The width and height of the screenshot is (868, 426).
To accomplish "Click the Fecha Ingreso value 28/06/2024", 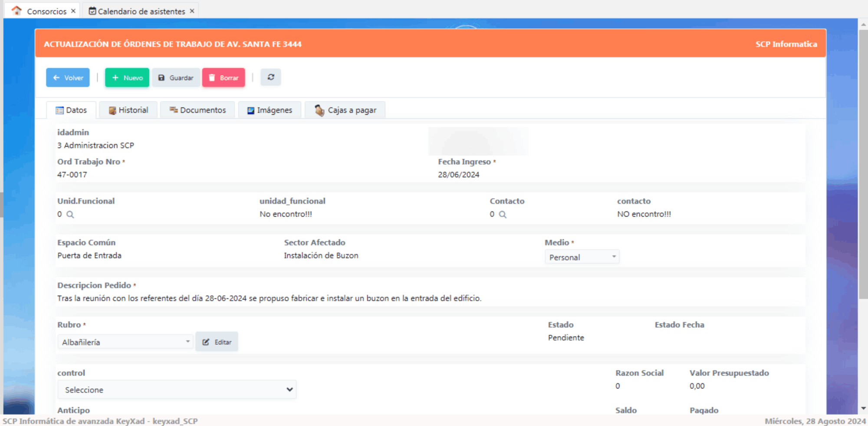I will coord(459,175).
